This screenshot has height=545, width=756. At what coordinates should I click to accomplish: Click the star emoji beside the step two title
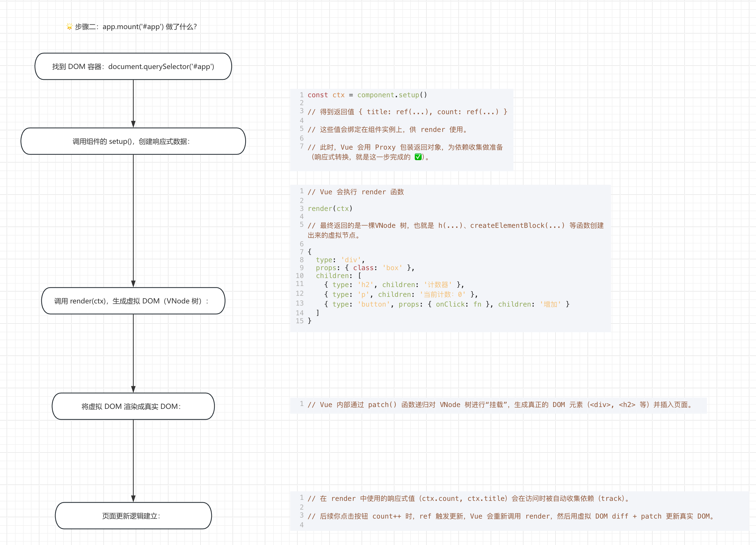pyautogui.click(x=69, y=27)
